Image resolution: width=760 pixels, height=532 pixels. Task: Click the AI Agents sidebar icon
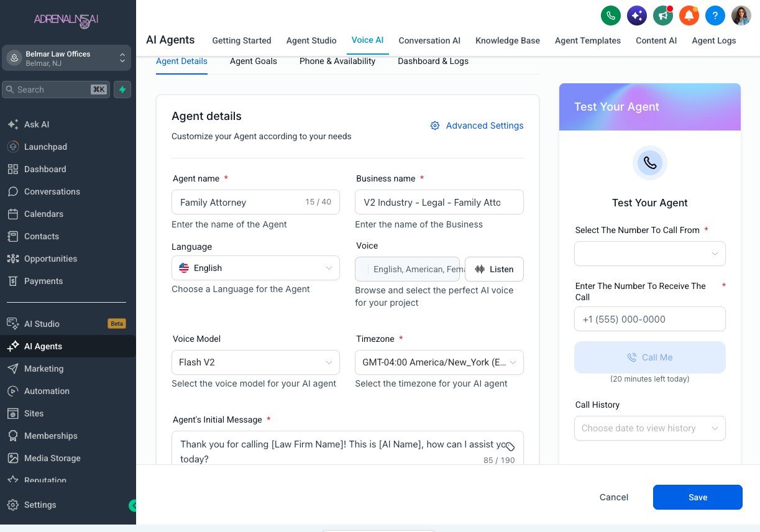[x=12, y=346]
